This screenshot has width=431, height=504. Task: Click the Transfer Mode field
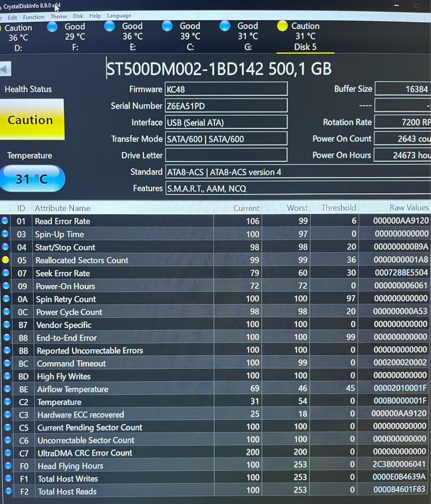click(226, 139)
